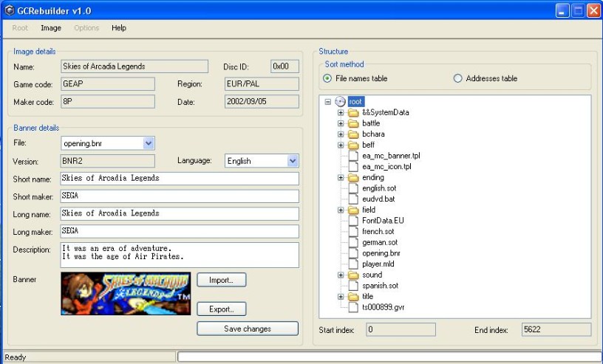This screenshot has height=364, width=603.
Task: Select the ts000899.gvr file name
Action: [383, 307]
